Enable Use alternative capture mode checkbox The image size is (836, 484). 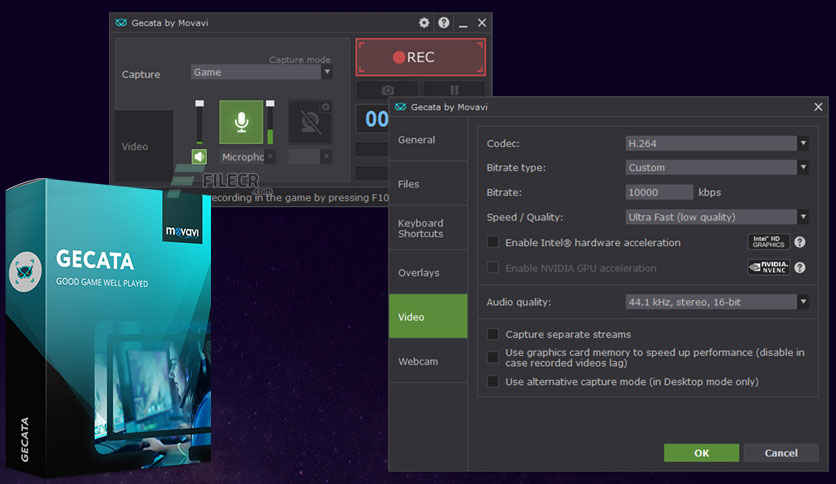click(x=492, y=382)
